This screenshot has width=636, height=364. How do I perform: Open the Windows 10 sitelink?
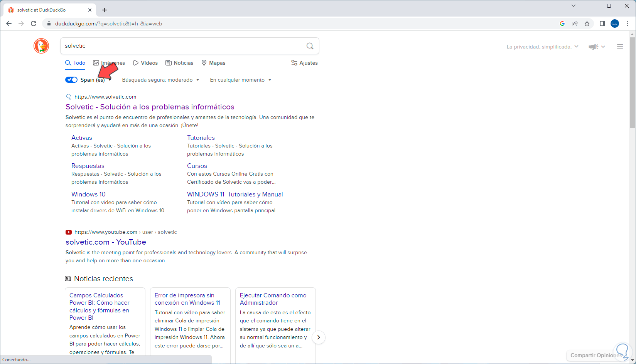click(88, 194)
